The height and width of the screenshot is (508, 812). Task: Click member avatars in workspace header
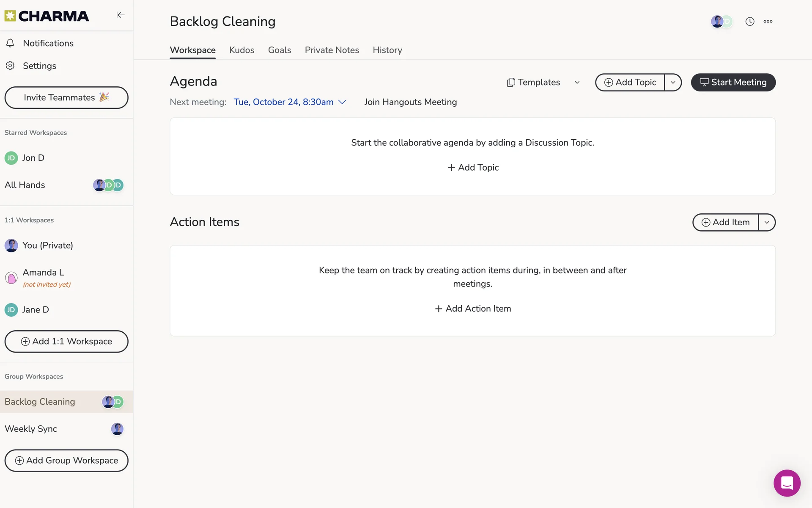(721, 22)
